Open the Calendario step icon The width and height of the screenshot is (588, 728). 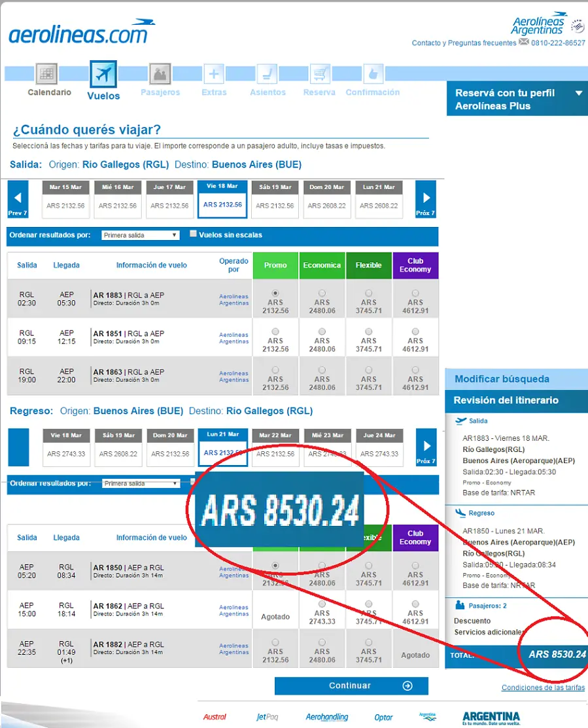(x=46, y=74)
